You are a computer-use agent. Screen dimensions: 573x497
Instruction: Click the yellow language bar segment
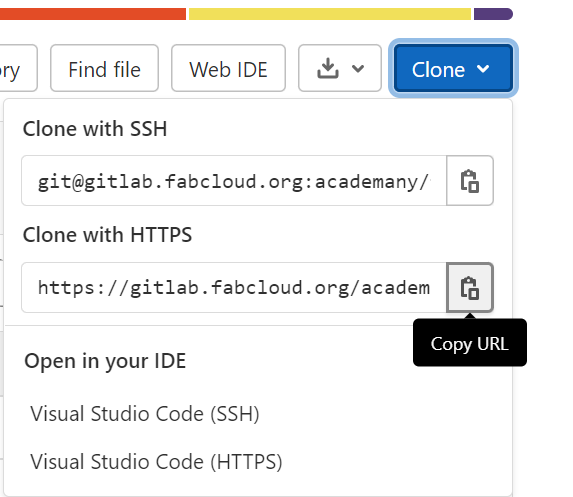coord(330,14)
